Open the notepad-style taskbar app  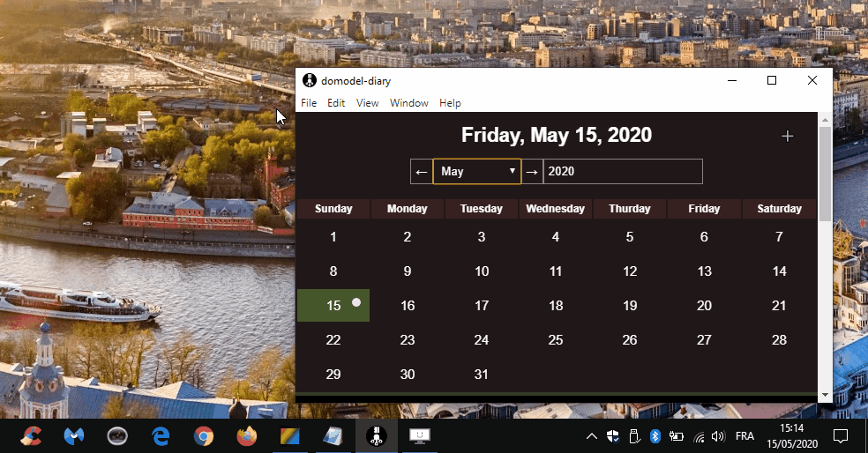click(333, 436)
